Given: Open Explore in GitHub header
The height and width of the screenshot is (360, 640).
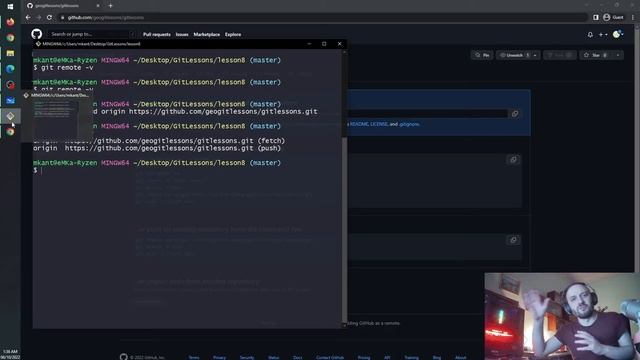Looking at the screenshot, I should point(233,35).
